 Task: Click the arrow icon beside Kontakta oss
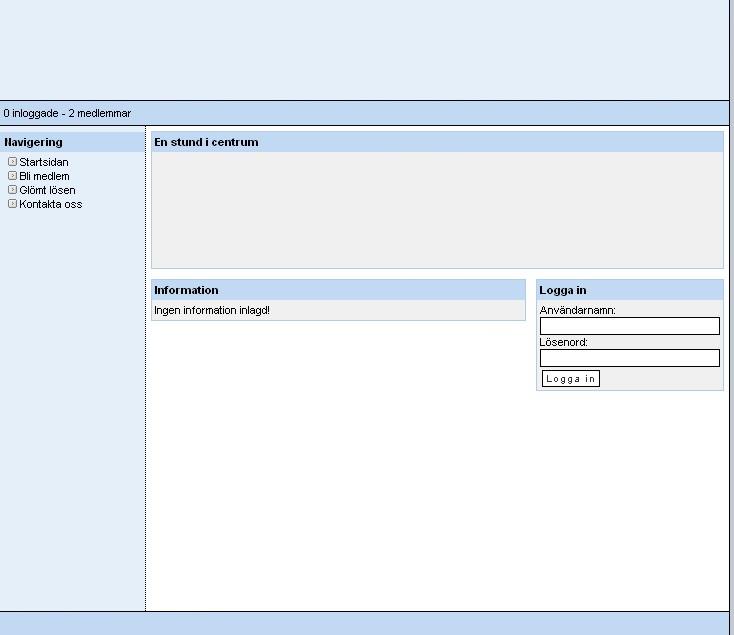click(13, 204)
